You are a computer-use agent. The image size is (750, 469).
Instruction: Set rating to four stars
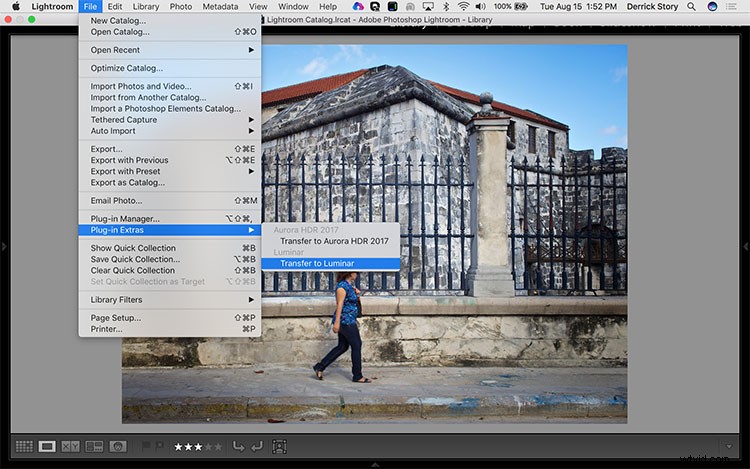coord(209,447)
